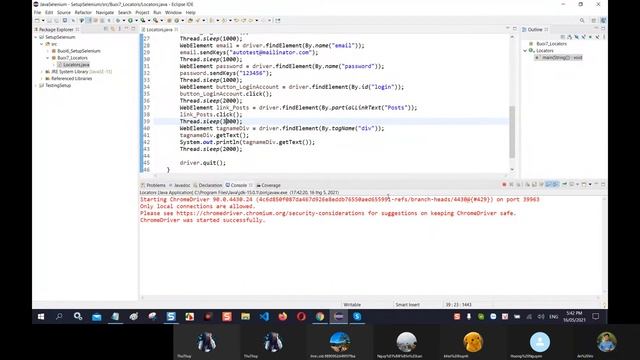Click the New file toolbar icon

pos(37,20)
